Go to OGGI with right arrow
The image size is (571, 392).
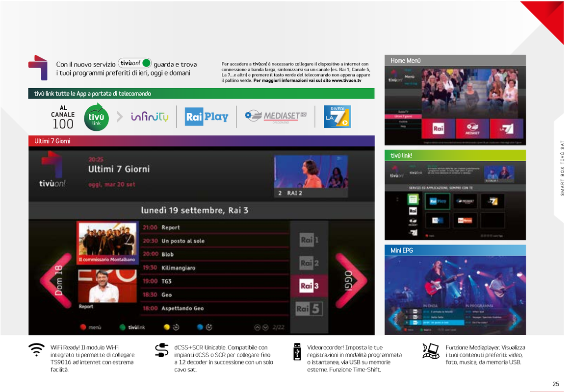point(351,281)
